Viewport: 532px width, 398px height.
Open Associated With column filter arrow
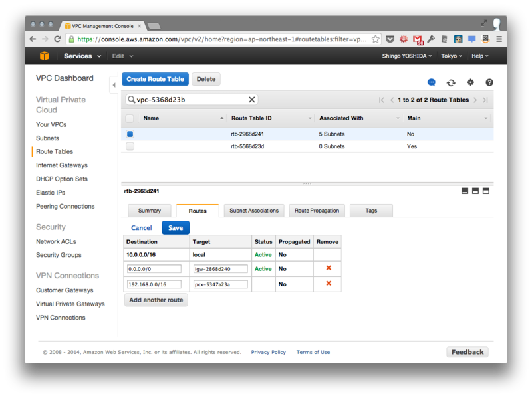[x=398, y=118]
